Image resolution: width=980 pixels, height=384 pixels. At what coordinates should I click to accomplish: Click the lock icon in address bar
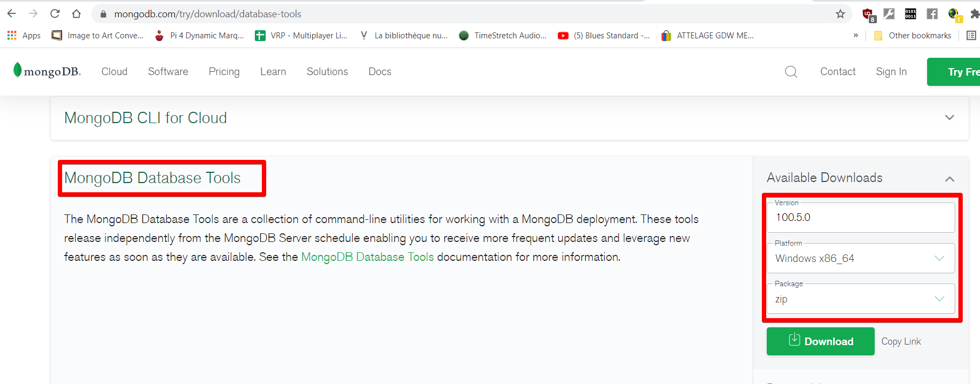point(103,14)
